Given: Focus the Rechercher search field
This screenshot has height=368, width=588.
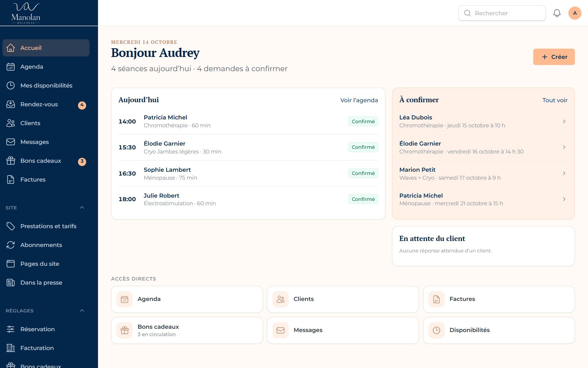Looking at the screenshot, I should tap(502, 13).
